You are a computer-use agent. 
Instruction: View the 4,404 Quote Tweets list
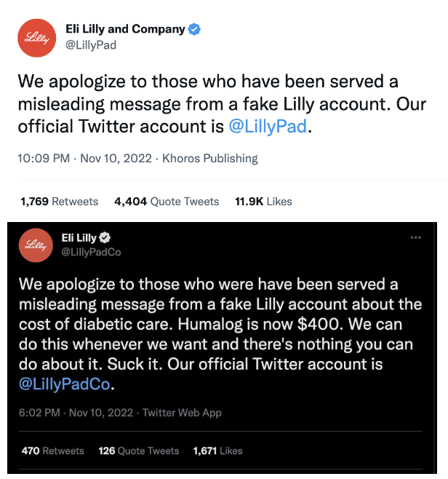coord(167,202)
